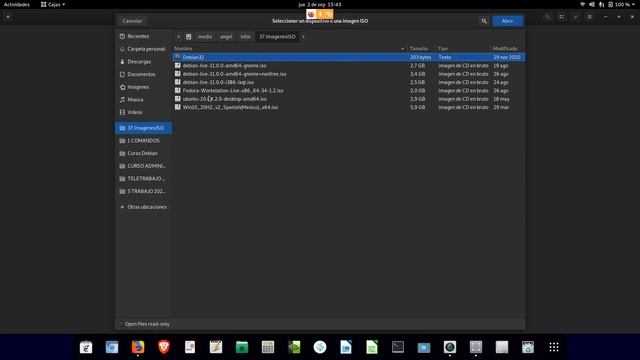Select the 37.ImagenesISO path bar segment
Image resolution: width=640 pixels, height=360 pixels.
277,37
